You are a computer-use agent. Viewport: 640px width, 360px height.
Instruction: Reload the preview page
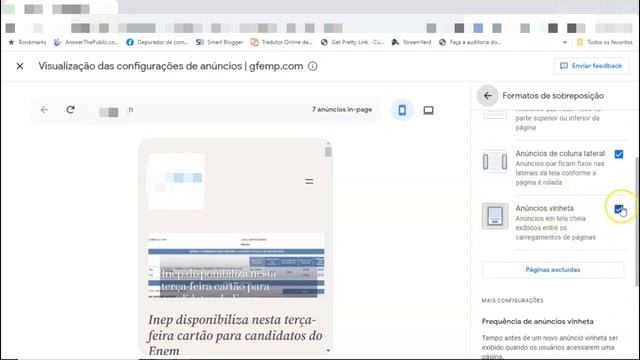(71, 110)
